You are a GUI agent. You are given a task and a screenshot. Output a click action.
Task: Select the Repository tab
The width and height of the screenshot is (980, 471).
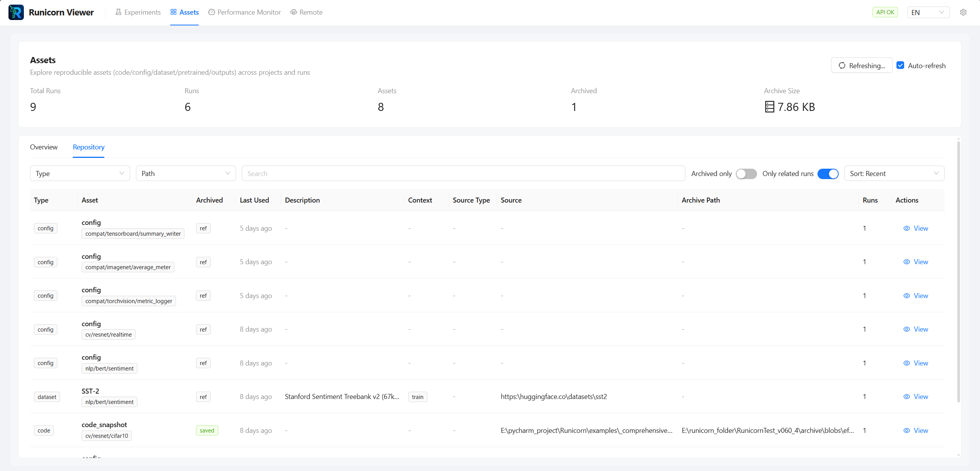click(88, 147)
